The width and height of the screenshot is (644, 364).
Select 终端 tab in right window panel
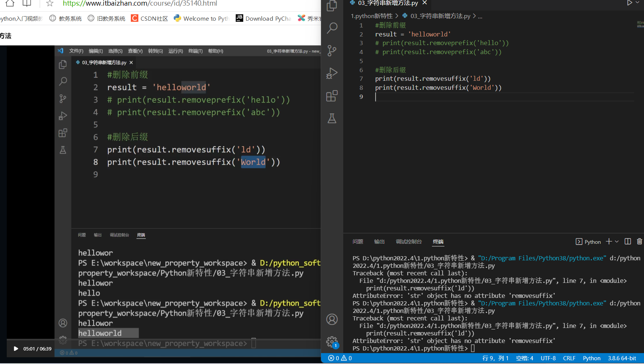tap(438, 242)
